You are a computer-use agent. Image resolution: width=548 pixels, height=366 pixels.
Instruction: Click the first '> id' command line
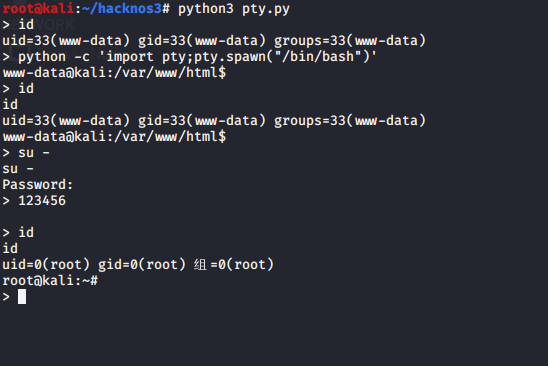coord(18,24)
